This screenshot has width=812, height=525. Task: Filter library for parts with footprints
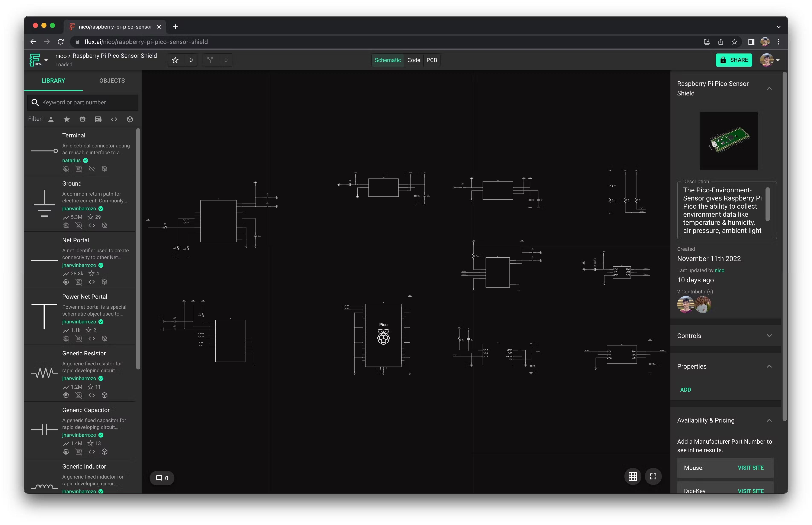pos(98,119)
